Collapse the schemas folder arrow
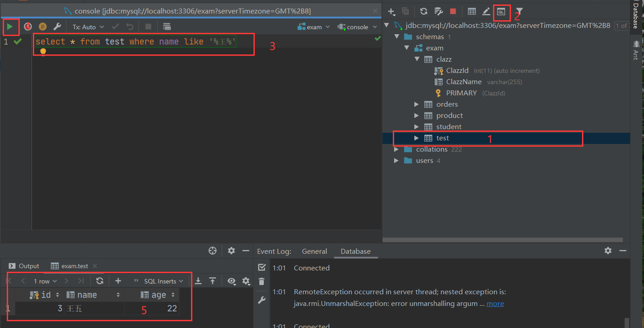The image size is (644, 328). pyautogui.click(x=396, y=36)
